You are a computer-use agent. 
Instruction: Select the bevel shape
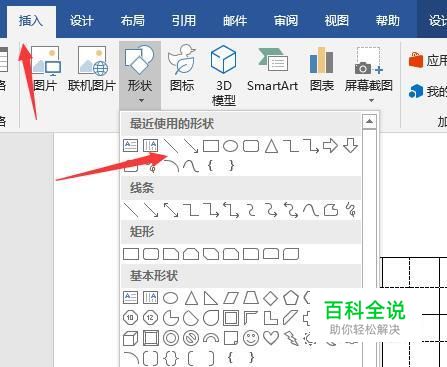click(151, 338)
